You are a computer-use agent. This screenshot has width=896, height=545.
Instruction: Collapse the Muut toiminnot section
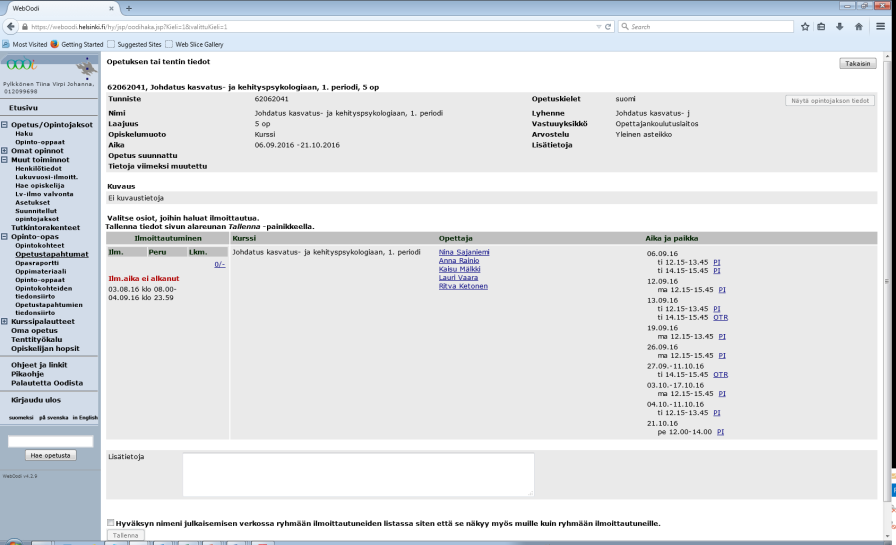click(5, 160)
